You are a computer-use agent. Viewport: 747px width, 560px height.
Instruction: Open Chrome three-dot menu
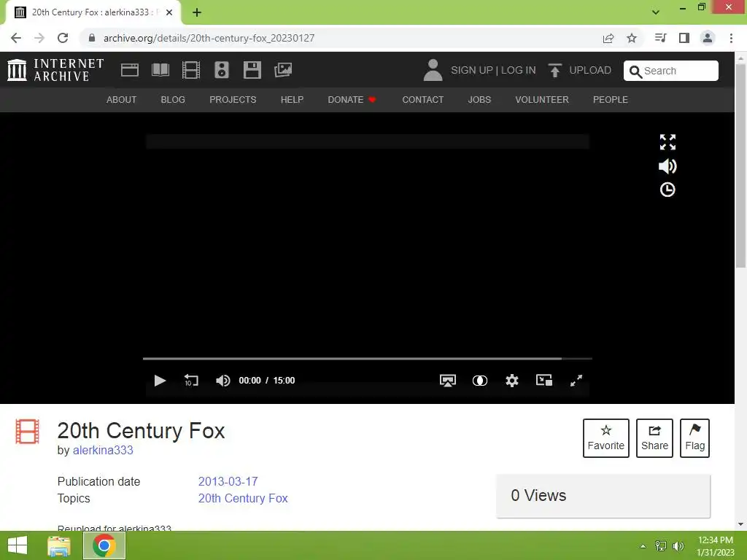pyautogui.click(x=731, y=38)
